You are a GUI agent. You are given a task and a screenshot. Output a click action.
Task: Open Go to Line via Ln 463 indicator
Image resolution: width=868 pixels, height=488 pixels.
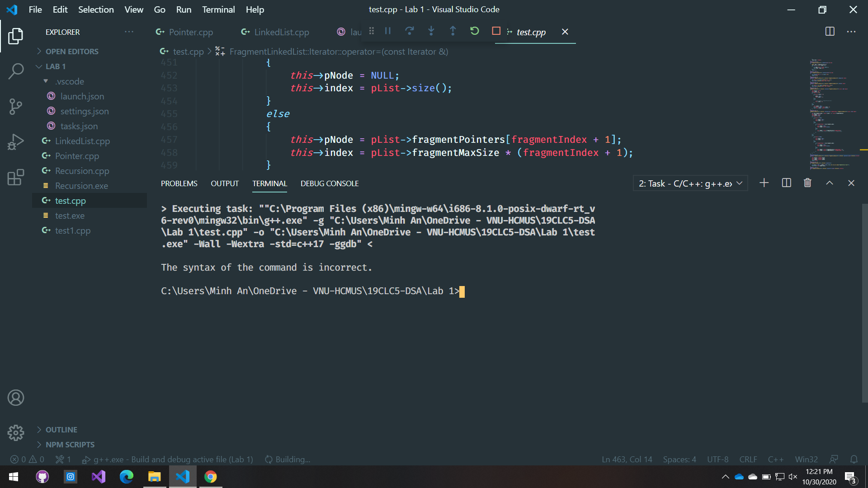(x=627, y=459)
